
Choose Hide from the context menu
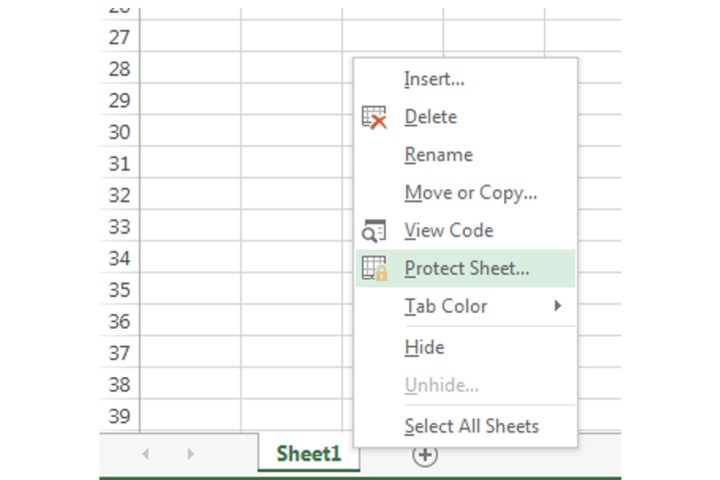pos(424,347)
